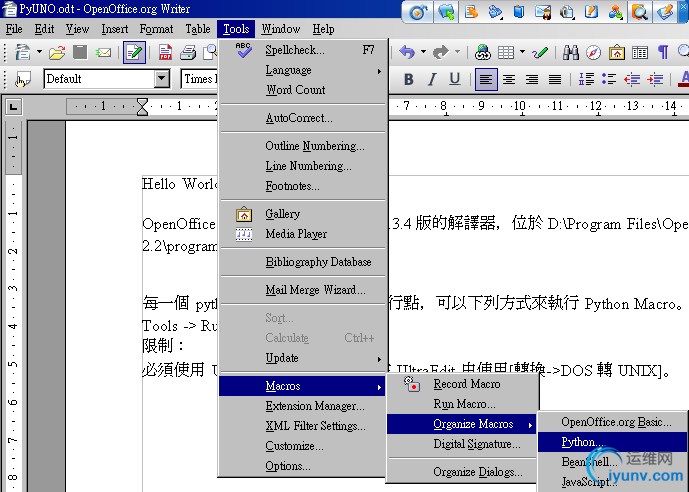
Task: Click the Gallery toolbar icon
Action: point(616,52)
